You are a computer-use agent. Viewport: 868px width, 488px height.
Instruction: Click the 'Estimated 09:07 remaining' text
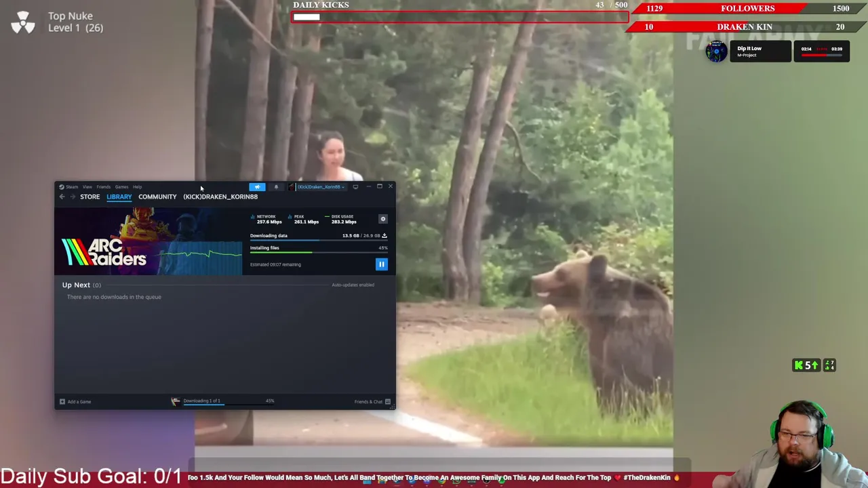pyautogui.click(x=275, y=264)
